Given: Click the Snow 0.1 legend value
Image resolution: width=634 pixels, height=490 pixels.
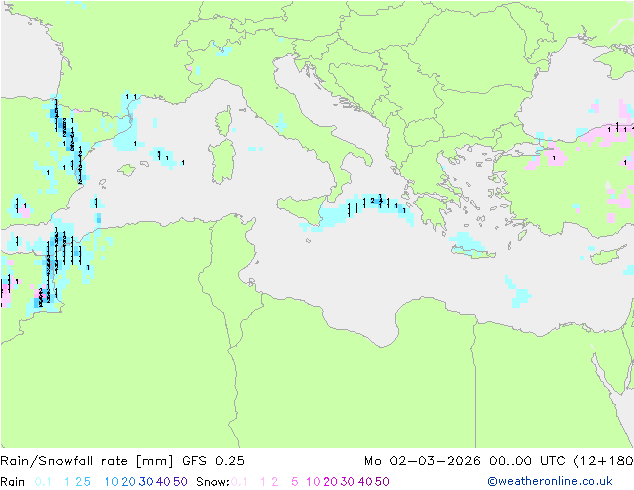Looking at the screenshot, I should coord(239,482).
